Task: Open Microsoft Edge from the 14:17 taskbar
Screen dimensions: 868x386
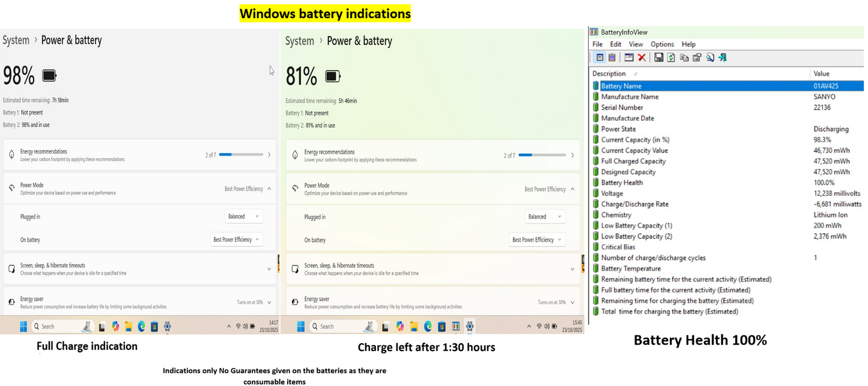Action: coord(142,326)
